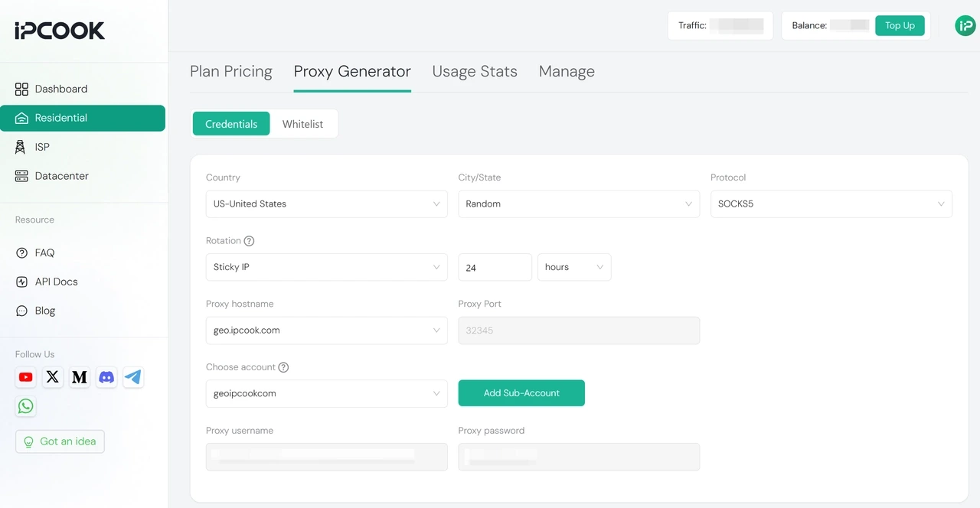The height and width of the screenshot is (508, 980).
Task: Click the sticky duration field showing 24
Action: point(495,267)
